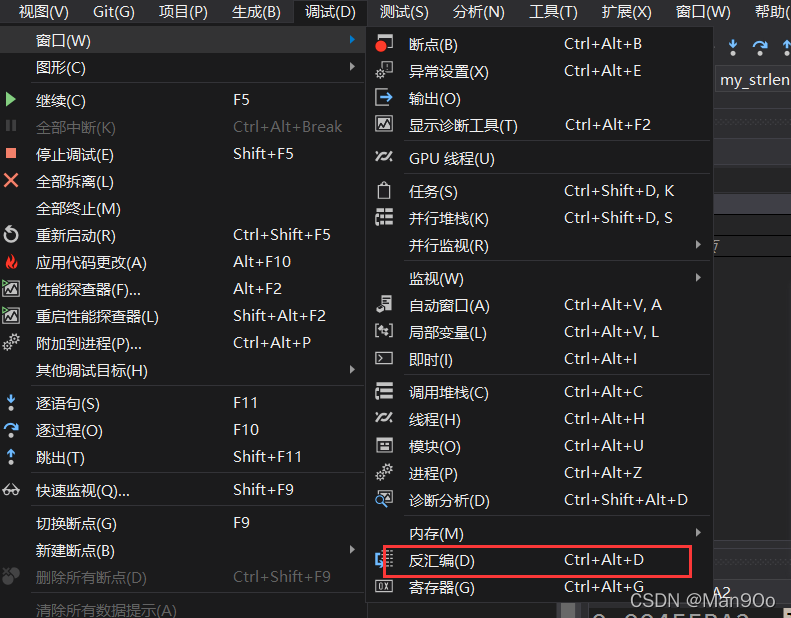Click the Diagnostic Tools chart icon

coord(384,124)
